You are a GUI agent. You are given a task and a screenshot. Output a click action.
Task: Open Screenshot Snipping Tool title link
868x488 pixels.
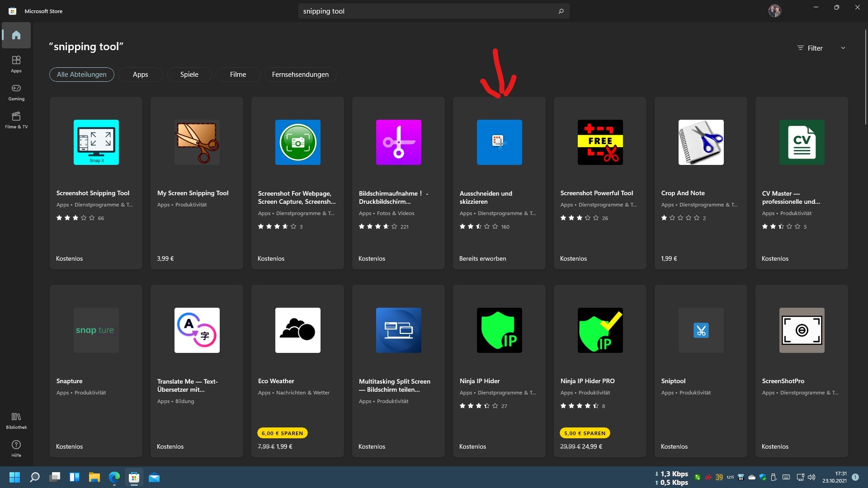[x=93, y=193]
